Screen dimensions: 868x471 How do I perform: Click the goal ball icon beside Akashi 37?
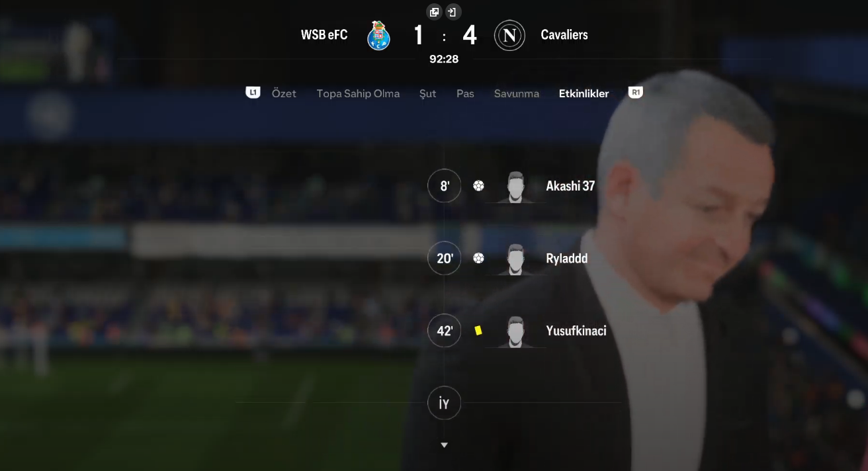pyautogui.click(x=478, y=186)
